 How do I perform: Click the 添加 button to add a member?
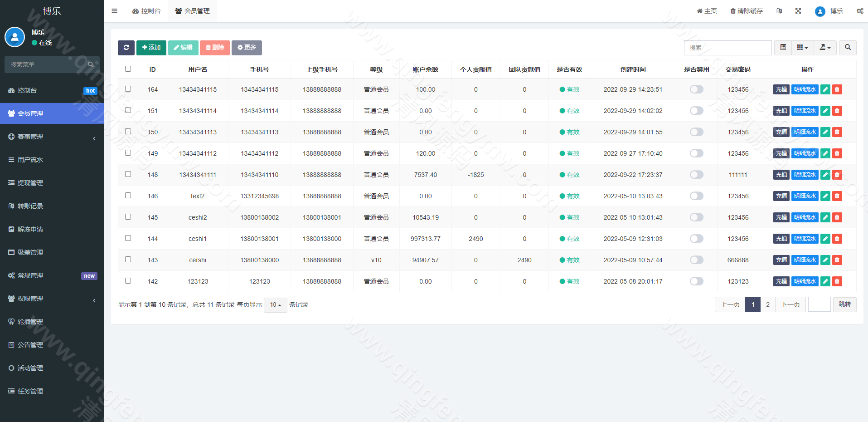pos(151,48)
